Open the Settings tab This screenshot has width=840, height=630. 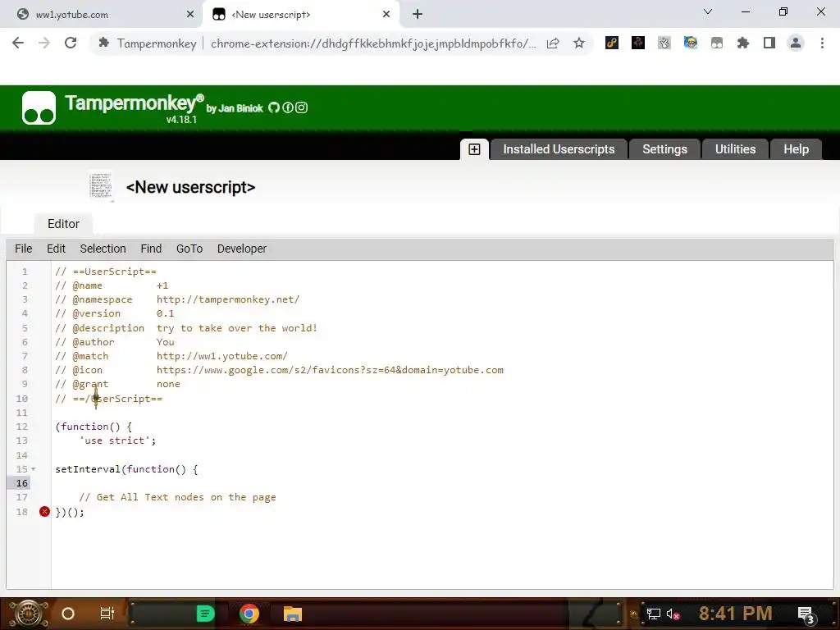point(664,149)
